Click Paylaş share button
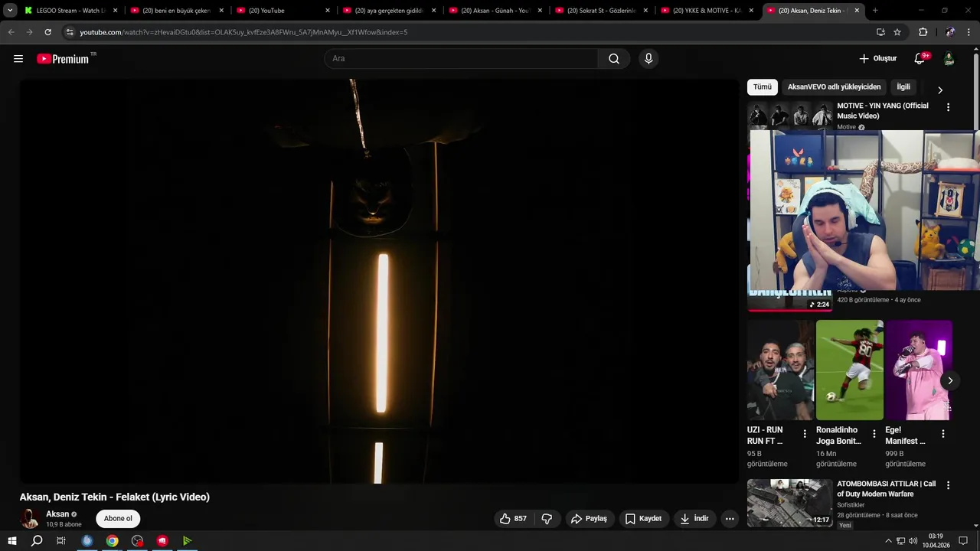This screenshot has height=551, width=980. (x=589, y=519)
